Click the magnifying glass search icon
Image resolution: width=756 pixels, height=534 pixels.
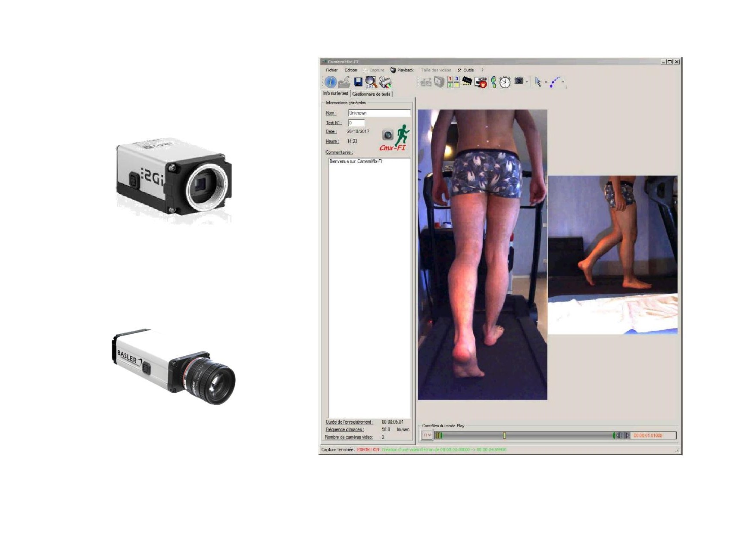pos(371,82)
